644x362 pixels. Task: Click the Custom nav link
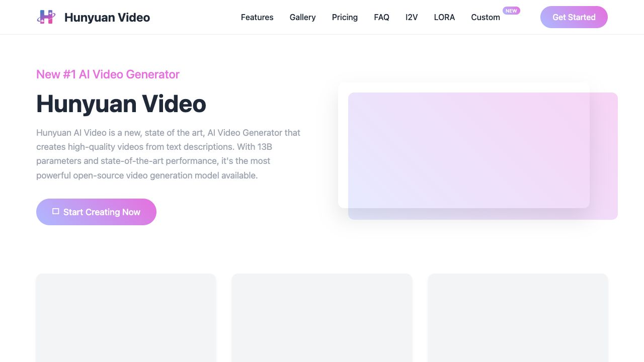(x=485, y=17)
